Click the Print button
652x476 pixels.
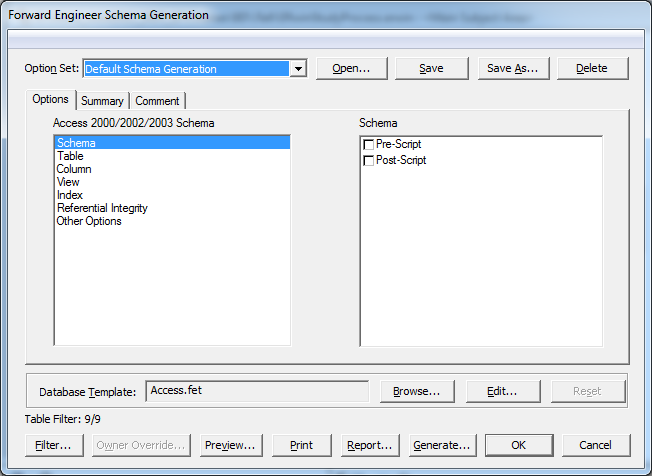click(x=302, y=445)
